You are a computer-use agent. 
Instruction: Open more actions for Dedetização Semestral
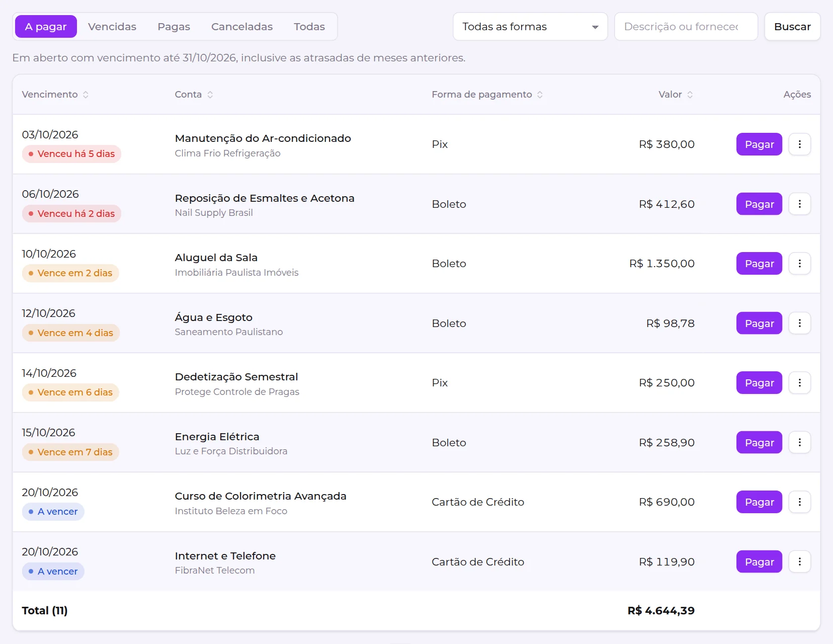(x=799, y=383)
